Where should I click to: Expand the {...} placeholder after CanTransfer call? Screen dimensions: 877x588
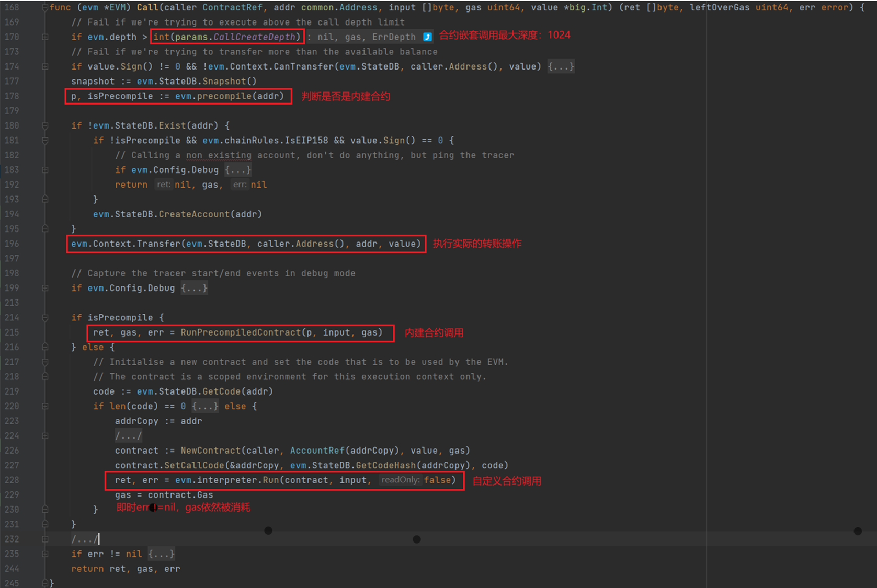[561, 66]
